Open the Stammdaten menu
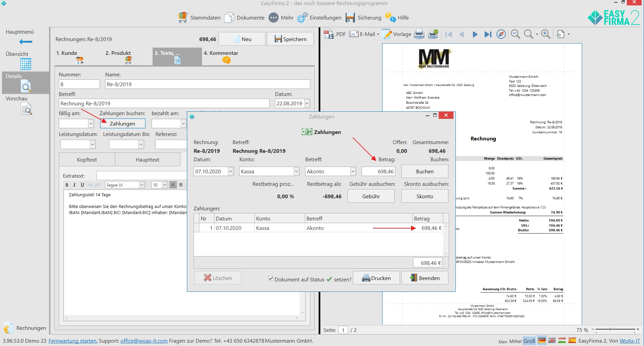 click(199, 18)
